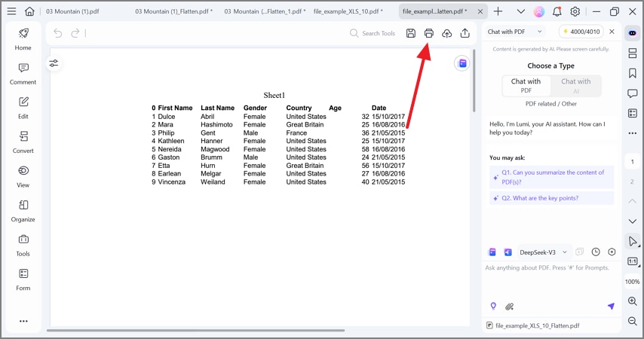Share or export the document

[x=465, y=33]
